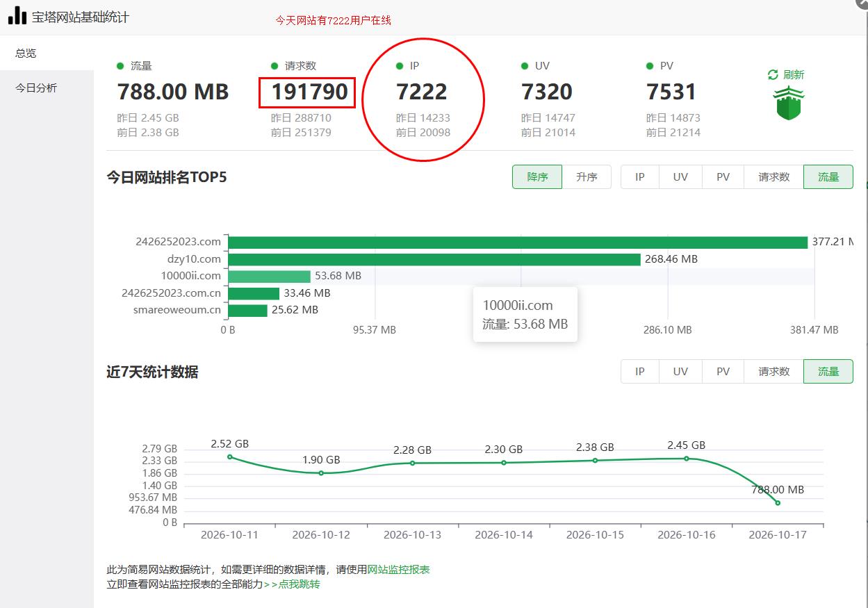
Task: Click the 10000ii.com axis label
Action: coord(190,276)
